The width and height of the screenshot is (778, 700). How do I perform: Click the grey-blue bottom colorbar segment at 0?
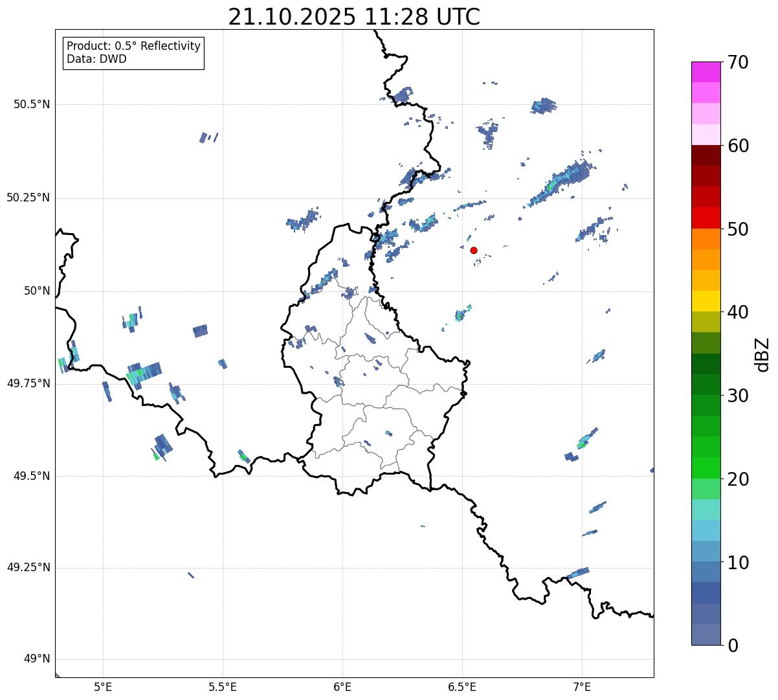tap(706, 635)
